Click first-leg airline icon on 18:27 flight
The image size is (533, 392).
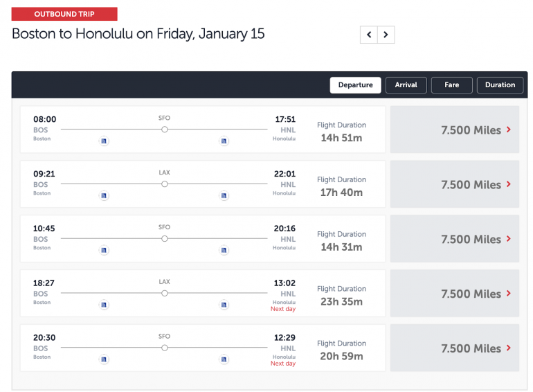105,305
